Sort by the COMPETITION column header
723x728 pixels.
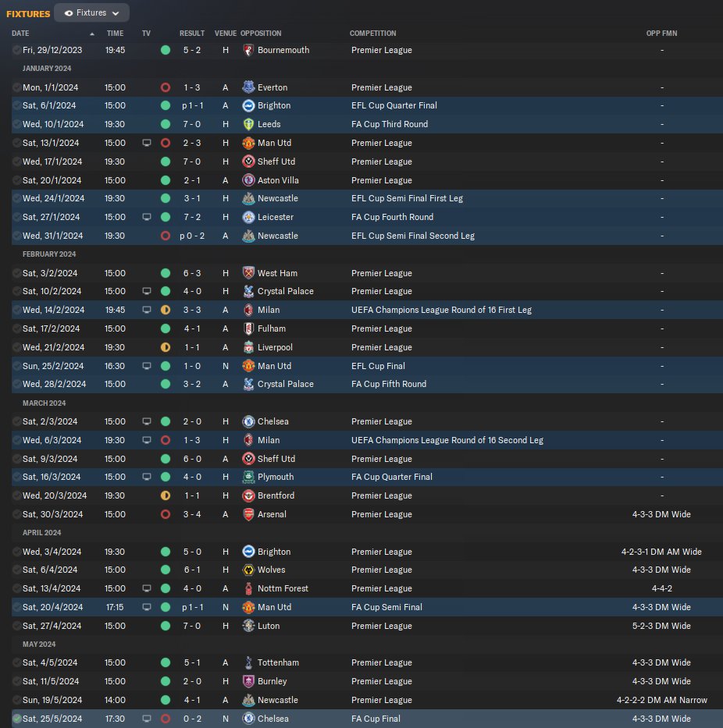(372, 34)
